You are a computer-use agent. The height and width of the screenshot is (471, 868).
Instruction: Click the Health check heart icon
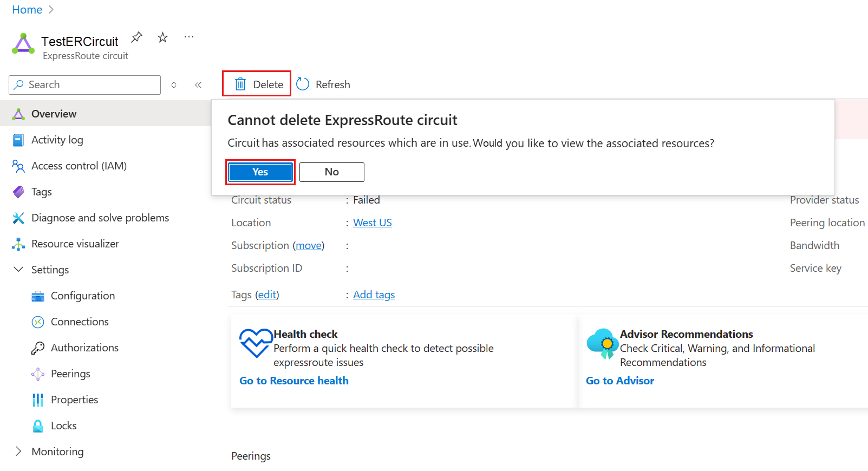tap(256, 343)
